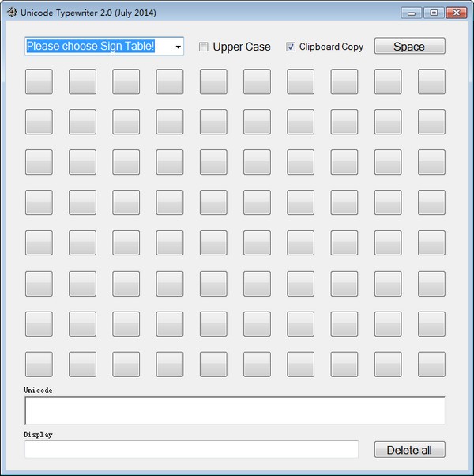474x476 pixels.
Task: Click the Delete all button
Action: click(x=410, y=450)
